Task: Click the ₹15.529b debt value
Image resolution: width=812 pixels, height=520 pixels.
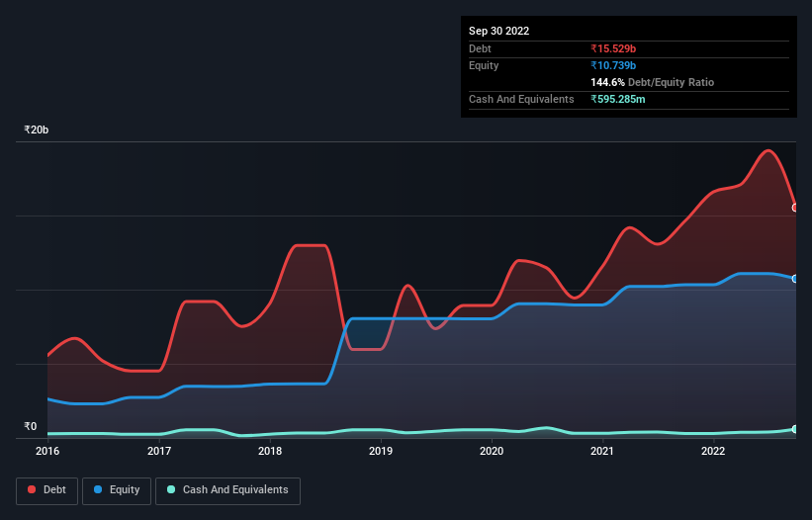Action: click(613, 48)
